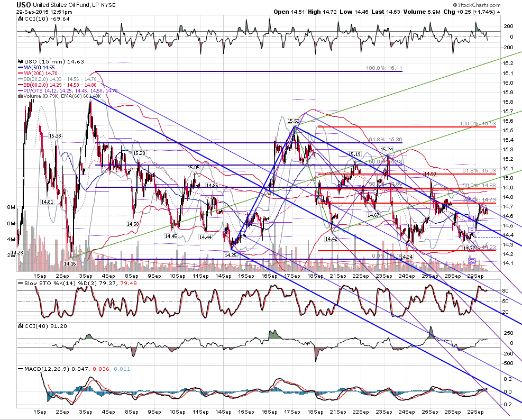Click the purple PIVOTS legend line swatch
Viewport: 522px width, 420px height.
click(x=20, y=90)
